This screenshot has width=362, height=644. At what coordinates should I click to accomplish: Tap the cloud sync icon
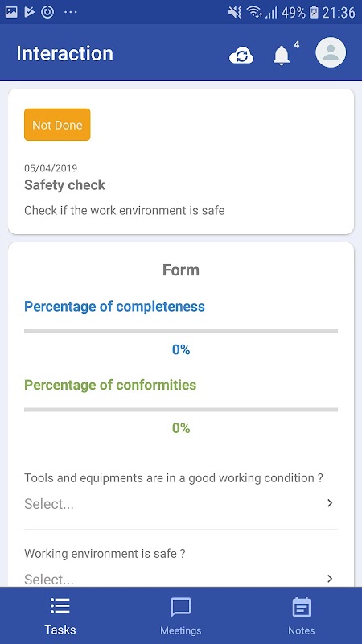click(241, 55)
